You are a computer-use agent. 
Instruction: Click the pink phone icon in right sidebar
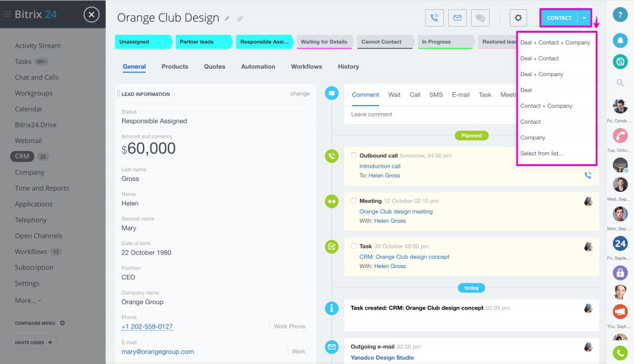620,135
